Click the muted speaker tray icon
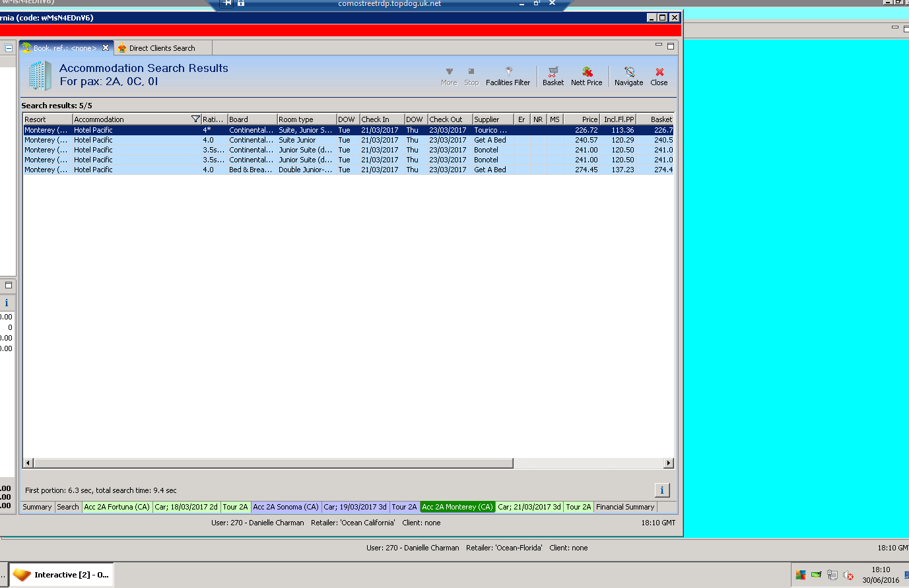 (849, 575)
